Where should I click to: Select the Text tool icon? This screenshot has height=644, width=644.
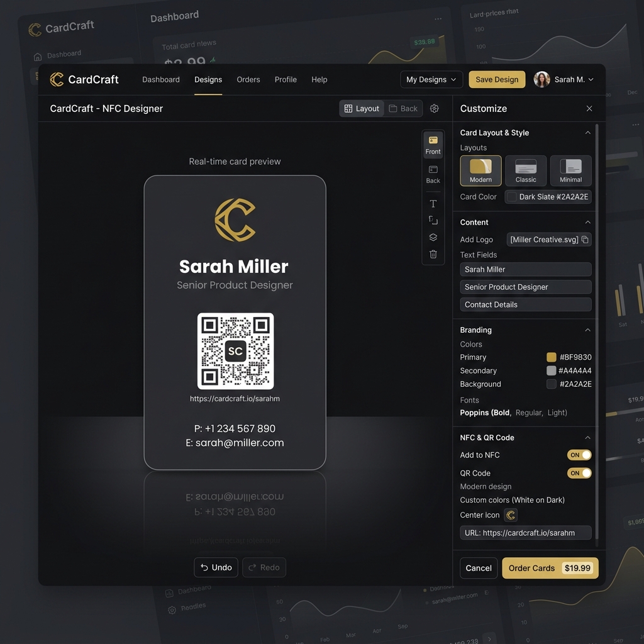(x=433, y=203)
